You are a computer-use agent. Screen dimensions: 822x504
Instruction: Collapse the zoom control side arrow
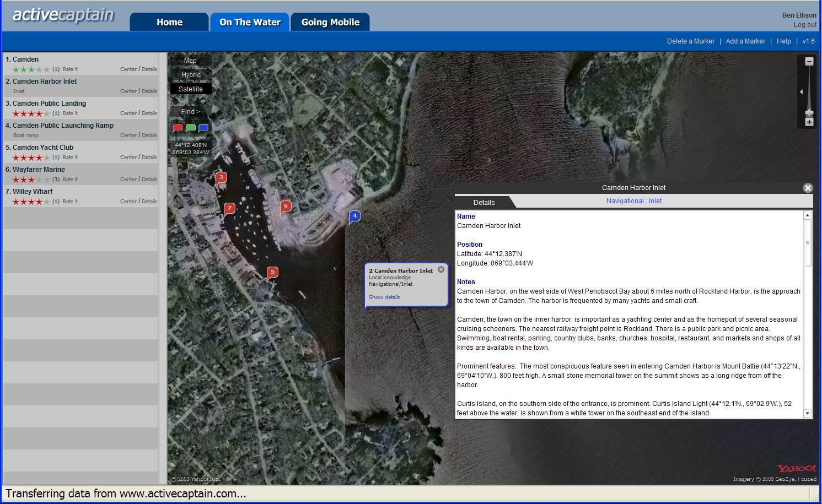tap(801, 92)
